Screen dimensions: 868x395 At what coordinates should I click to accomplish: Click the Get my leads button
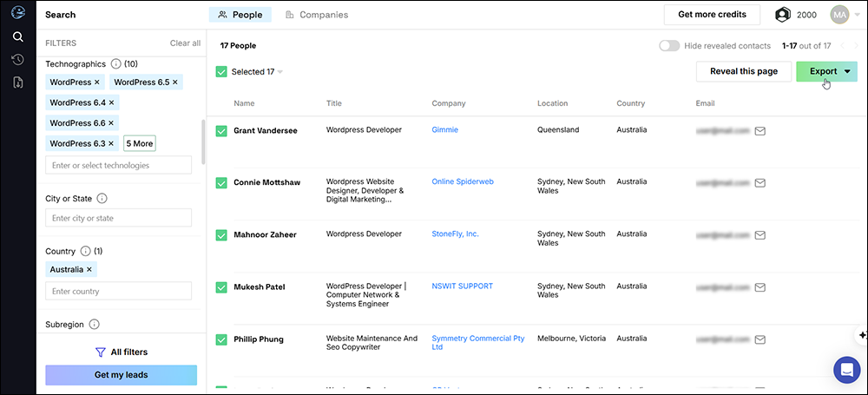pos(121,375)
